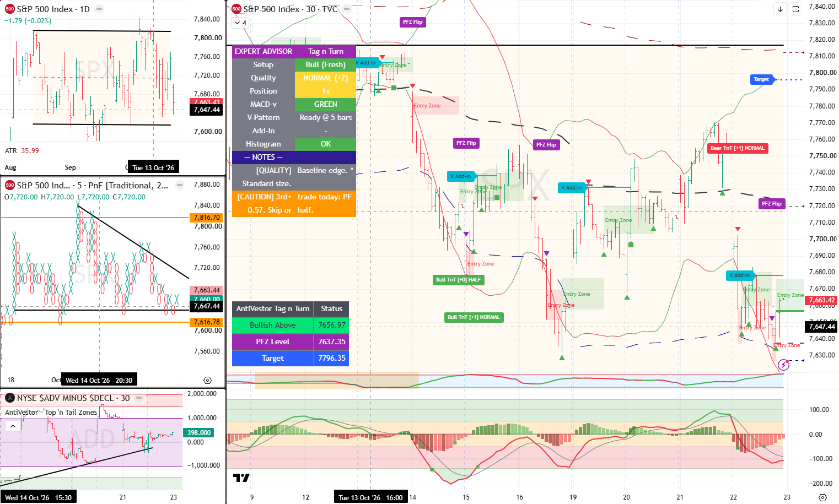Click the lightning bolt icon on main chart

(x=783, y=365)
